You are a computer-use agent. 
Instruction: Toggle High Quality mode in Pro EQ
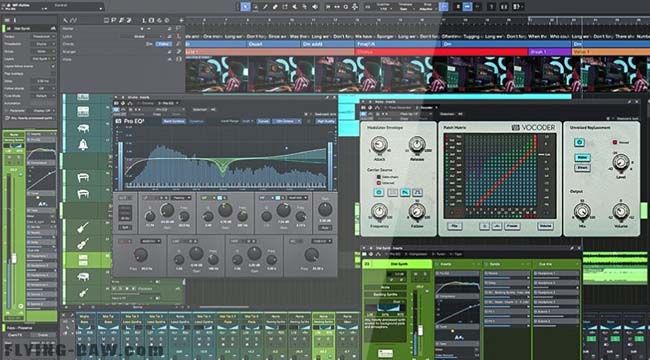(x=325, y=121)
